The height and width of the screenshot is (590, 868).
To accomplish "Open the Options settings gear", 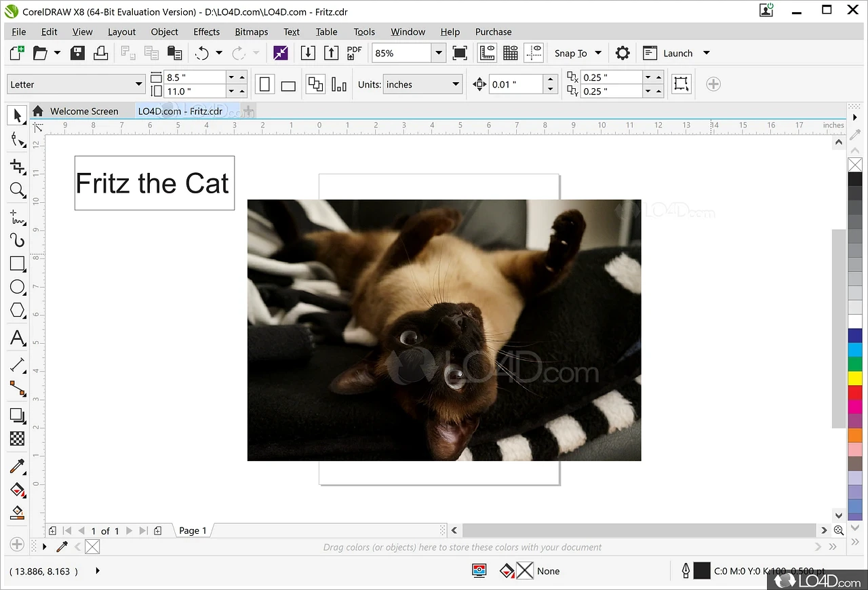I will [x=623, y=53].
